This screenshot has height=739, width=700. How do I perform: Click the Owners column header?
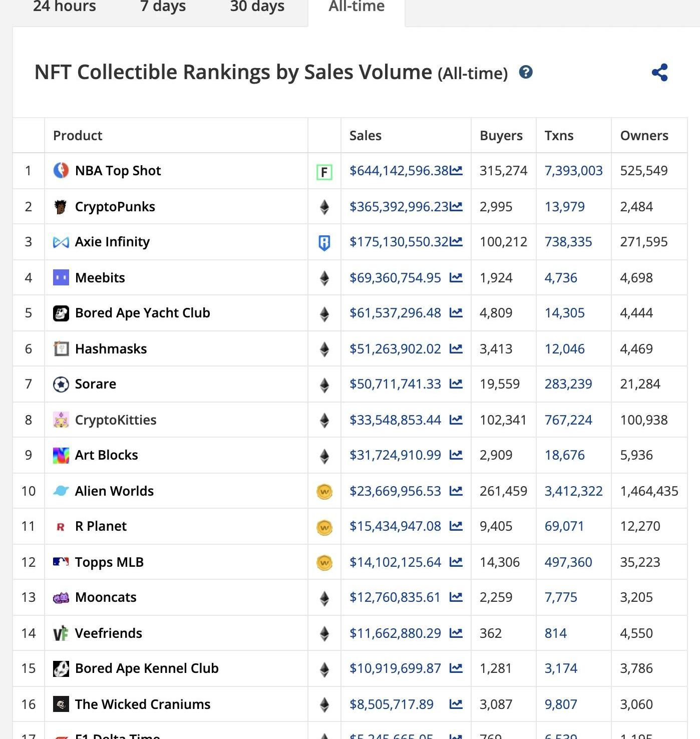pos(644,136)
